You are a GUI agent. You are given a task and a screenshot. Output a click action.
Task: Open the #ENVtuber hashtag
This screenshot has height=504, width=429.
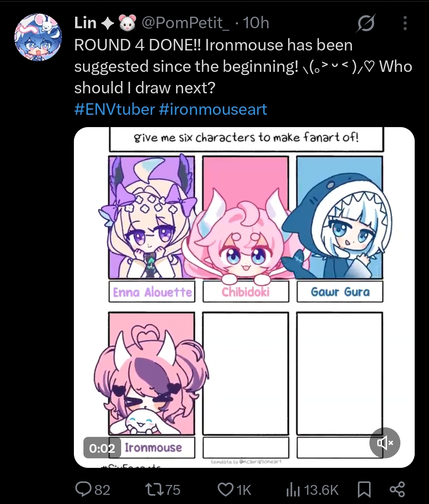pos(114,109)
